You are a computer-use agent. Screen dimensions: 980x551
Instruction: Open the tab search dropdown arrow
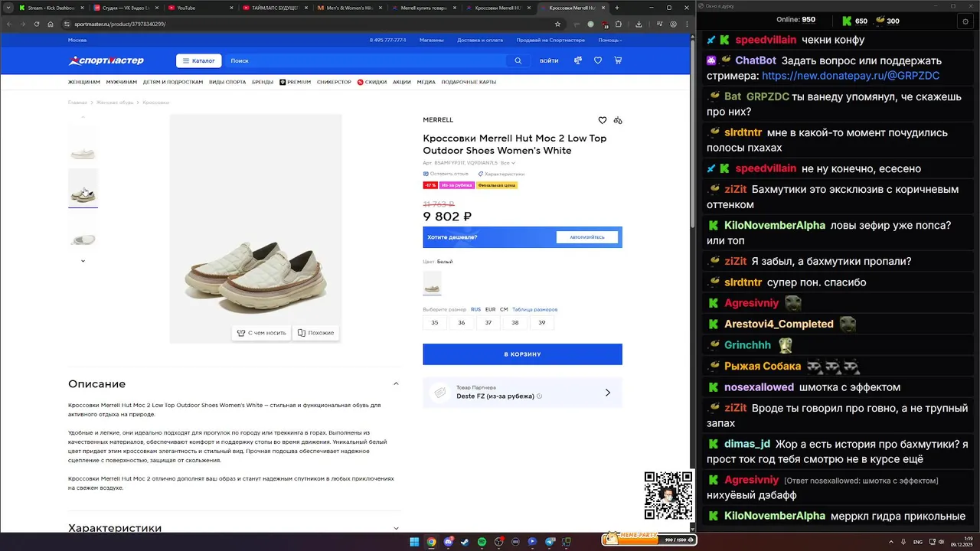coord(8,8)
